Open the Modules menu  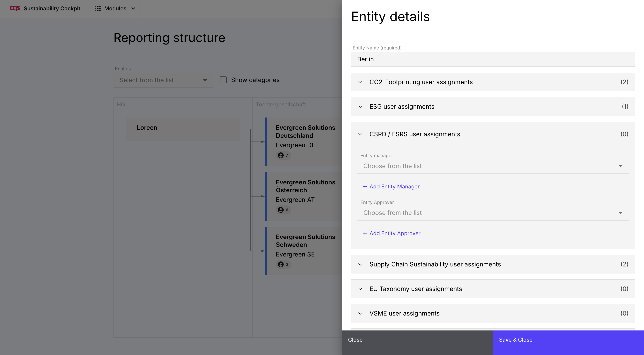pyautogui.click(x=116, y=8)
